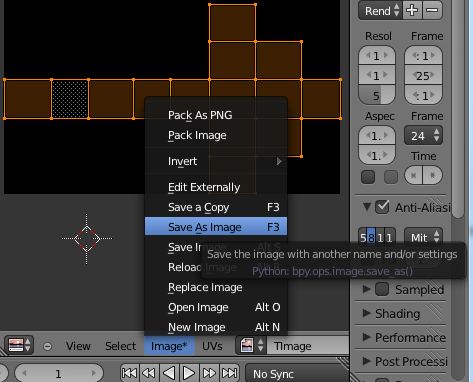Click the play animation forward button
The height and width of the screenshot is (382, 473).
(x=189, y=373)
